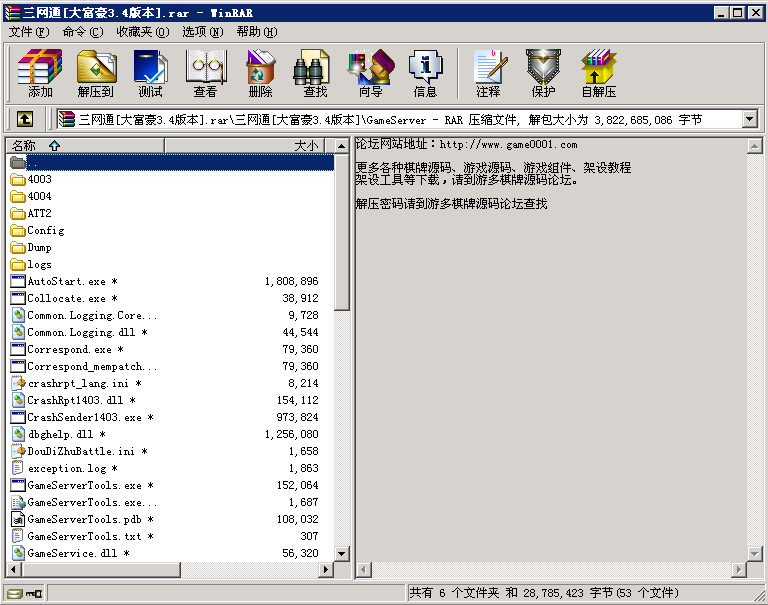Click the 查看 (View) book icon

pyautogui.click(x=205, y=73)
